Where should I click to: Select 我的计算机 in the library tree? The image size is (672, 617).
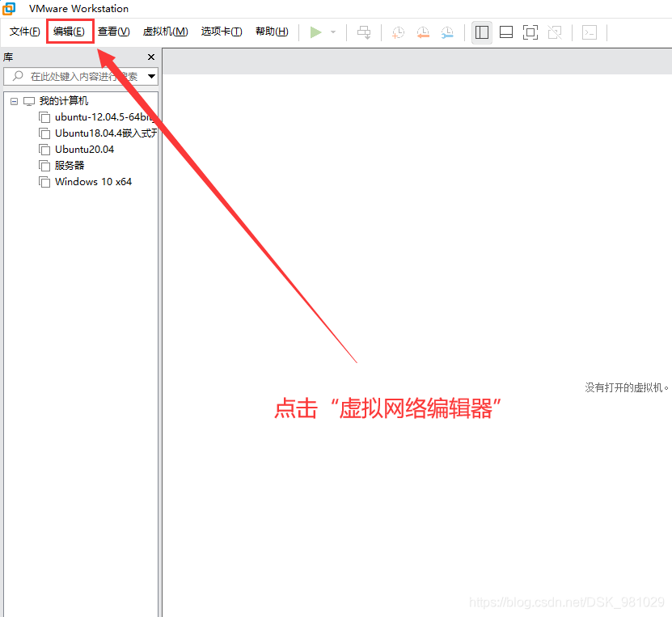[63, 101]
